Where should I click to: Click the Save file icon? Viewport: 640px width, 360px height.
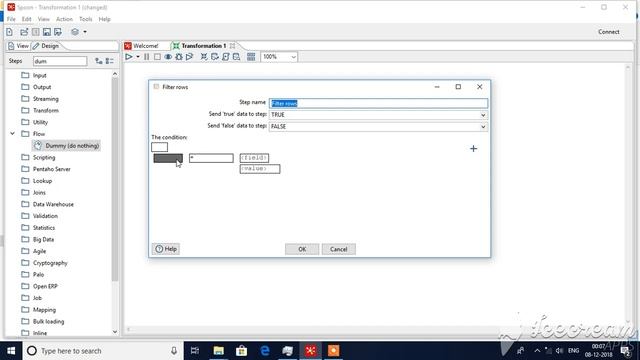47,32
